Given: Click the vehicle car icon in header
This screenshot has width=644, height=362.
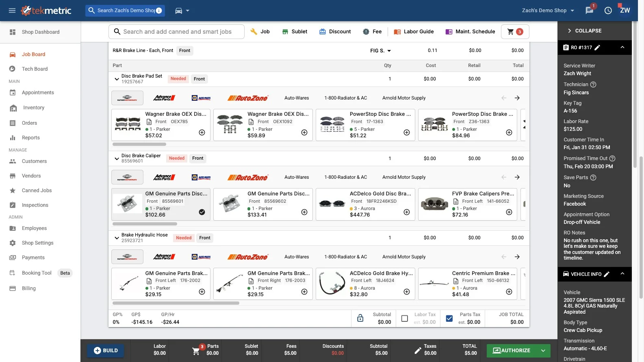Looking at the screenshot, I should click(x=179, y=11).
